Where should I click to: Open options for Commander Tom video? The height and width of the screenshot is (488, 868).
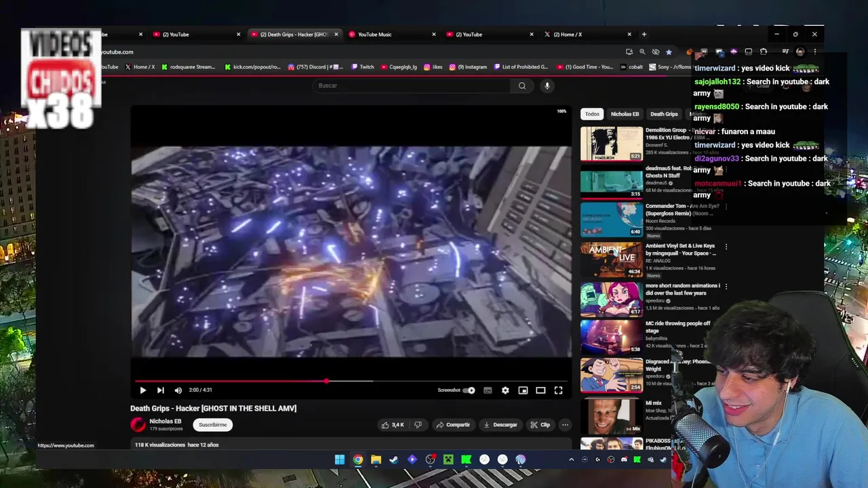(726, 207)
